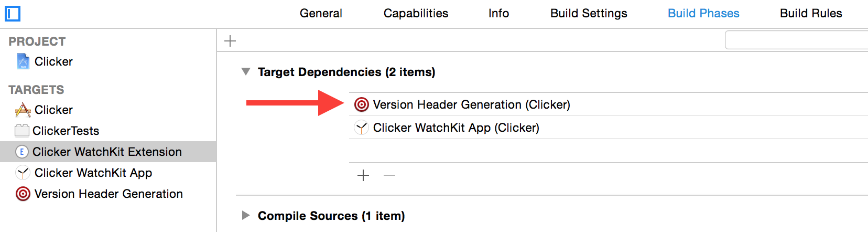The height and width of the screenshot is (232, 868).
Task: Add a target dependency with plus button
Action: 363,175
